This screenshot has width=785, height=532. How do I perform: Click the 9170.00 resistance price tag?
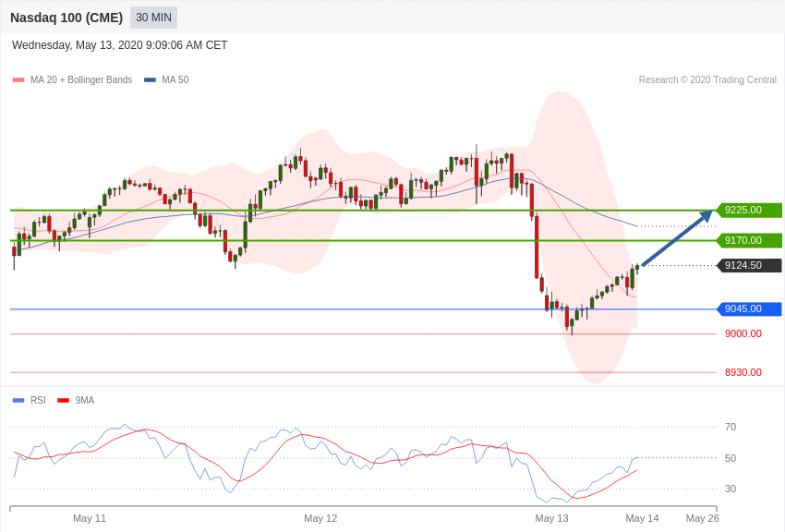click(x=750, y=240)
